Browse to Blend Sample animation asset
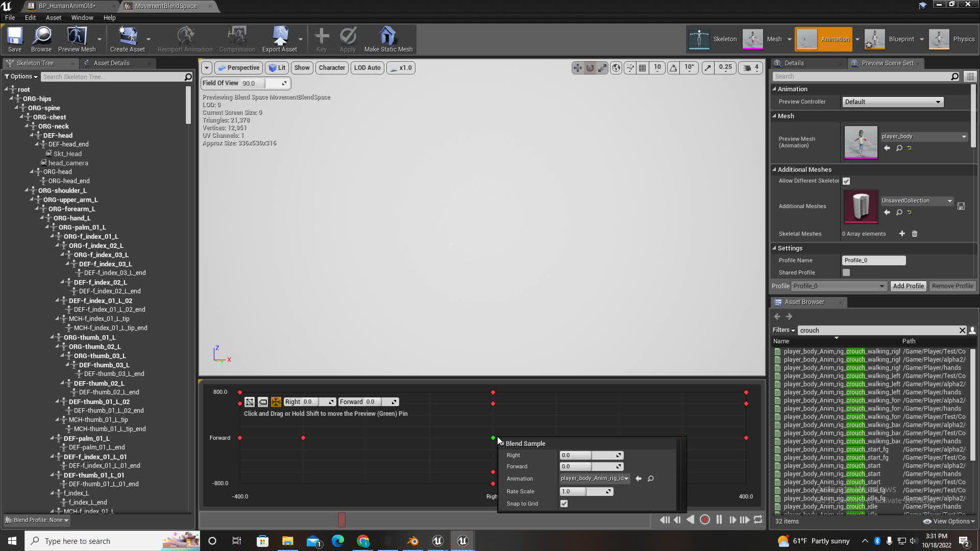This screenshot has width=980, height=551. 651,479
